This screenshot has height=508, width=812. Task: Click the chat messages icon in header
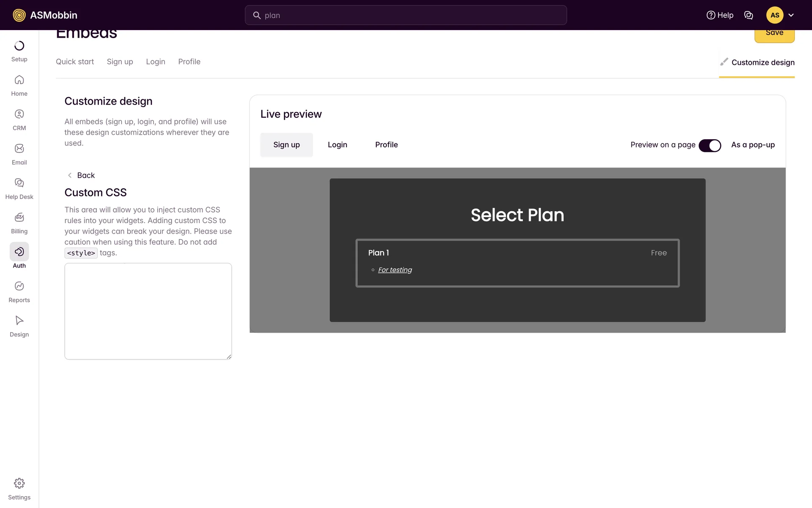[748, 15]
